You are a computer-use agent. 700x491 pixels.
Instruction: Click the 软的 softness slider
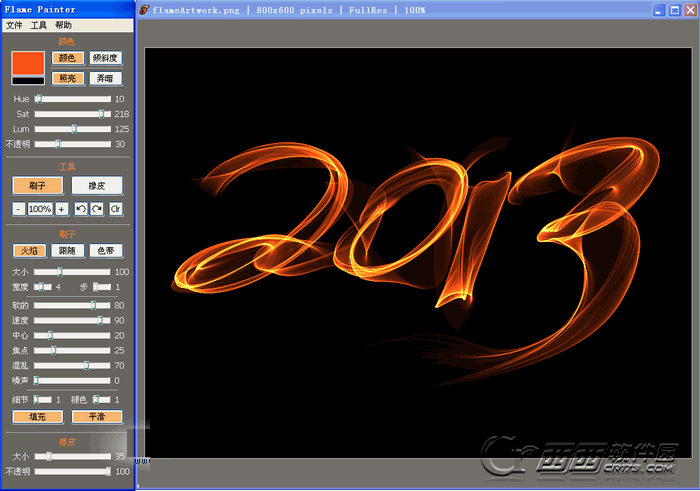[x=72, y=305]
